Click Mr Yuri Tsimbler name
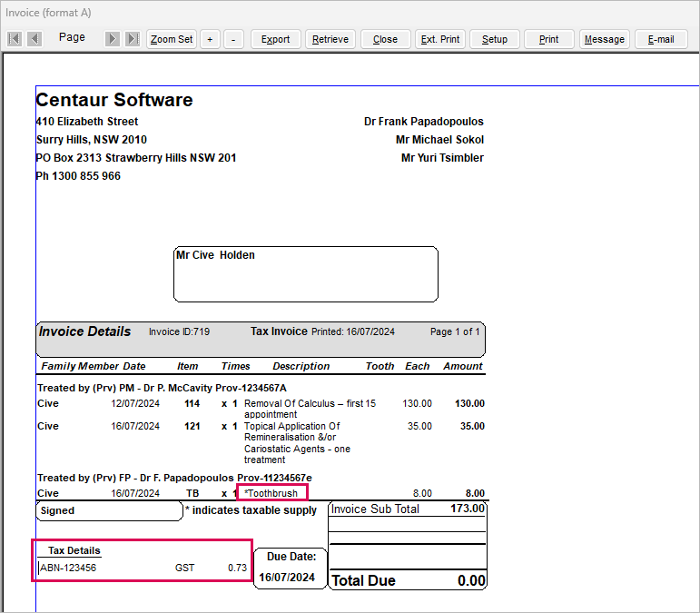Viewport: 700px width, 613px height. coord(442,158)
